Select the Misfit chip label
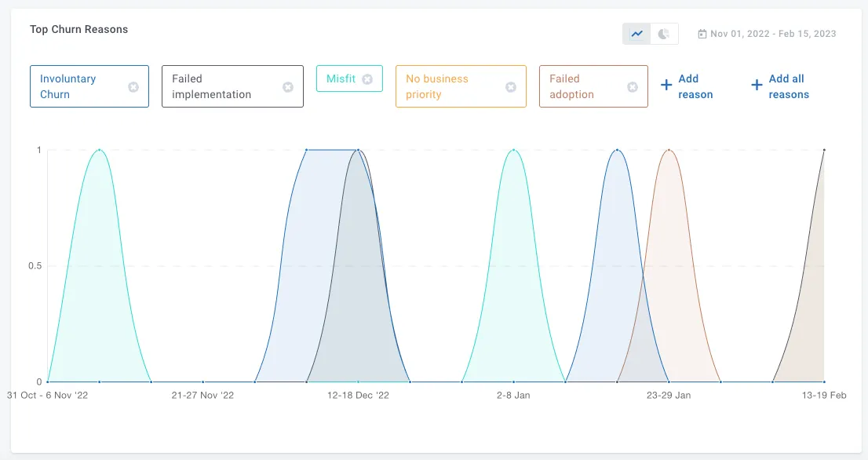Screen dimensions: 868x460 (x=341, y=78)
